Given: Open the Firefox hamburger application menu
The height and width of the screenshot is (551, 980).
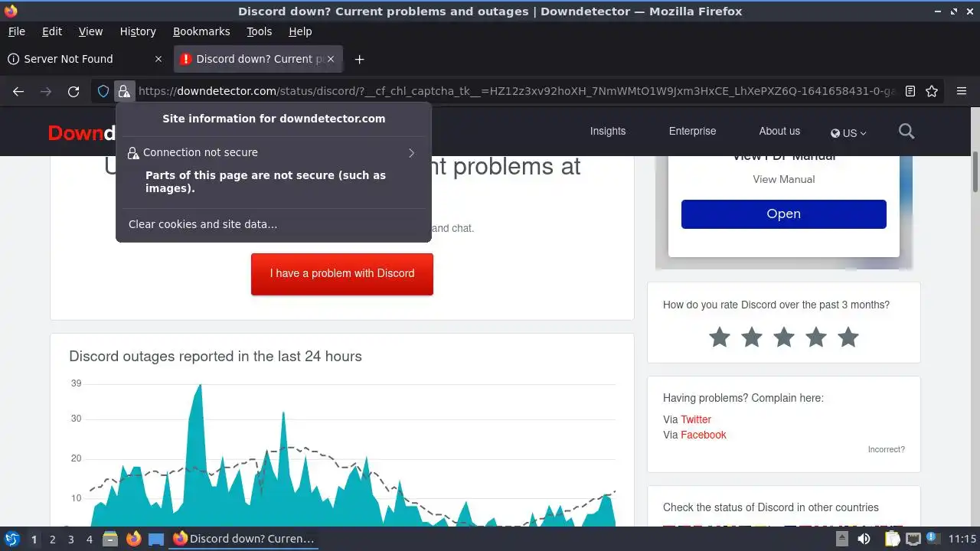Looking at the screenshot, I should coord(962,91).
